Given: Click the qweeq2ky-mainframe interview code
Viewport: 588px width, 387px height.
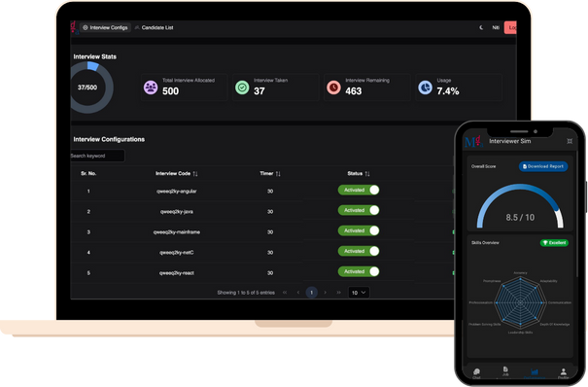Looking at the screenshot, I should pos(177,232).
